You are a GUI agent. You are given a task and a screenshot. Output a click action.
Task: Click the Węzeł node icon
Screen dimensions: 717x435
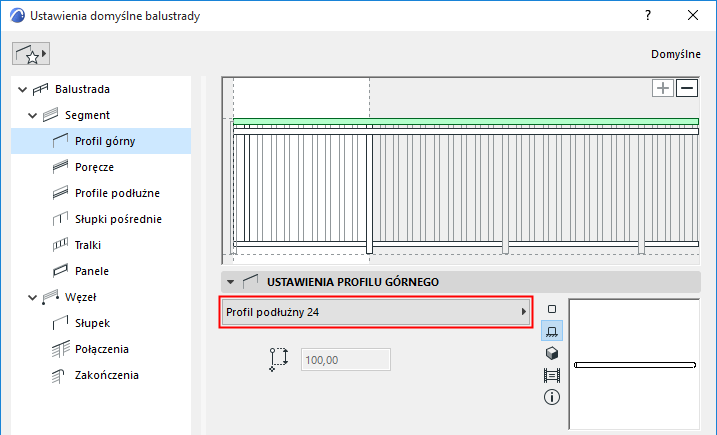50,297
